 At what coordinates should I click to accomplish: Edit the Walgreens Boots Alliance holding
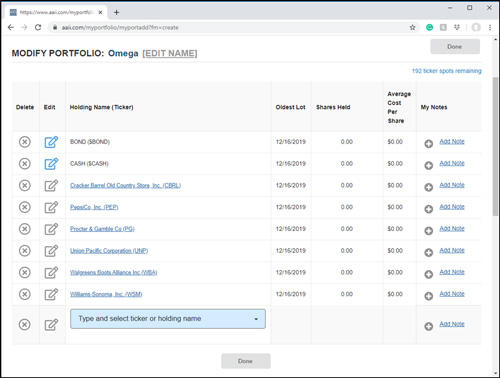coord(51,272)
